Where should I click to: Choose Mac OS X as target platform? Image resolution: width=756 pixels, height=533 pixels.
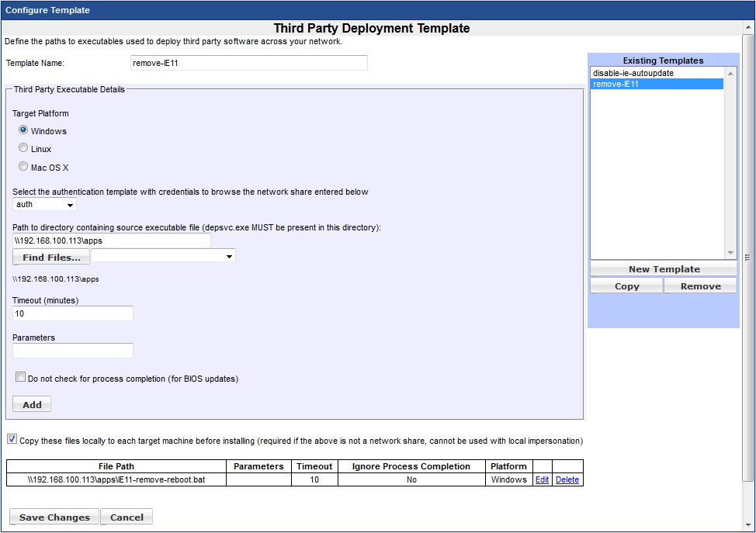point(23,167)
